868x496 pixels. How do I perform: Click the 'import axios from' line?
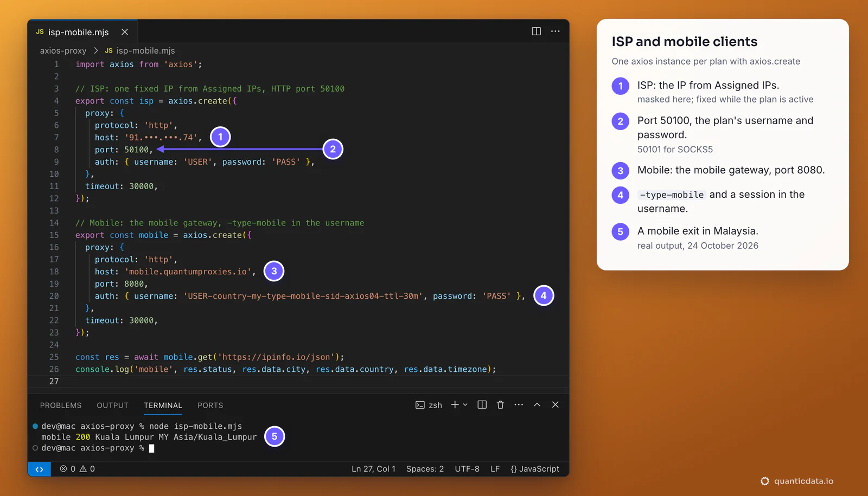click(x=139, y=64)
